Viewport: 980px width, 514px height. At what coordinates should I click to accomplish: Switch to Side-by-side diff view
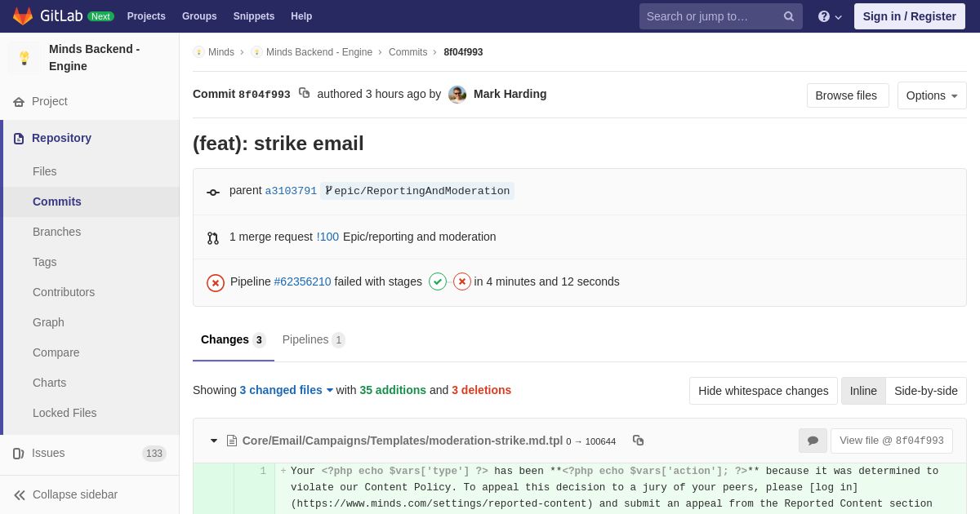(925, 391)
